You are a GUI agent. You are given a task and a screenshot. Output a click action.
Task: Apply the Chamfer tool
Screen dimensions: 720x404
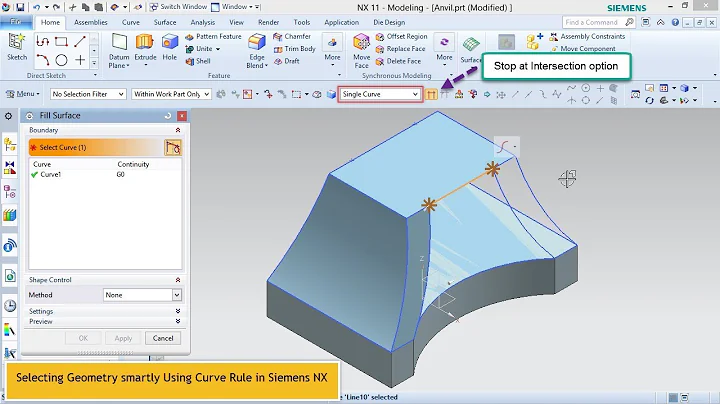pos(292,36)
